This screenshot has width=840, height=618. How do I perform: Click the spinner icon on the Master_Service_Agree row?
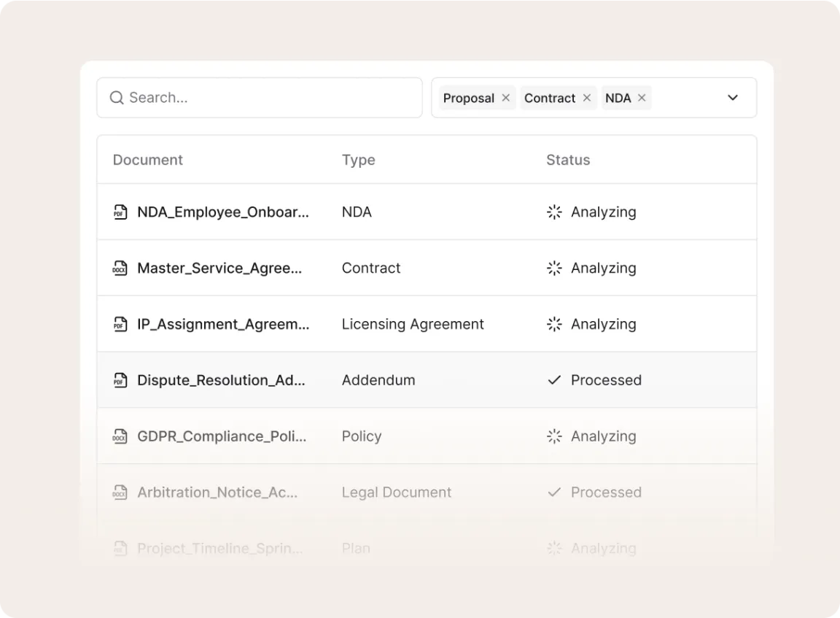pyautogui.click(x=554, y=268)
